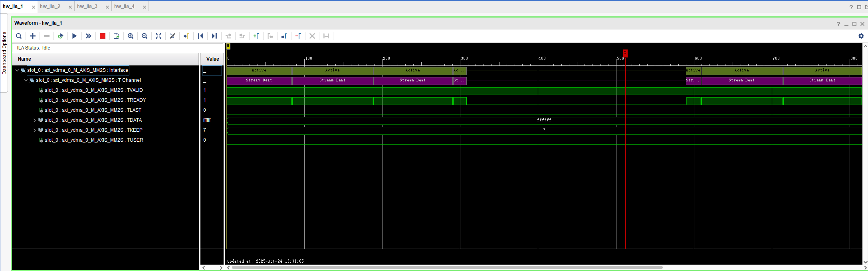Select the TDATA signal row
The image size is (868, 271).
click(x=93, y=120)
